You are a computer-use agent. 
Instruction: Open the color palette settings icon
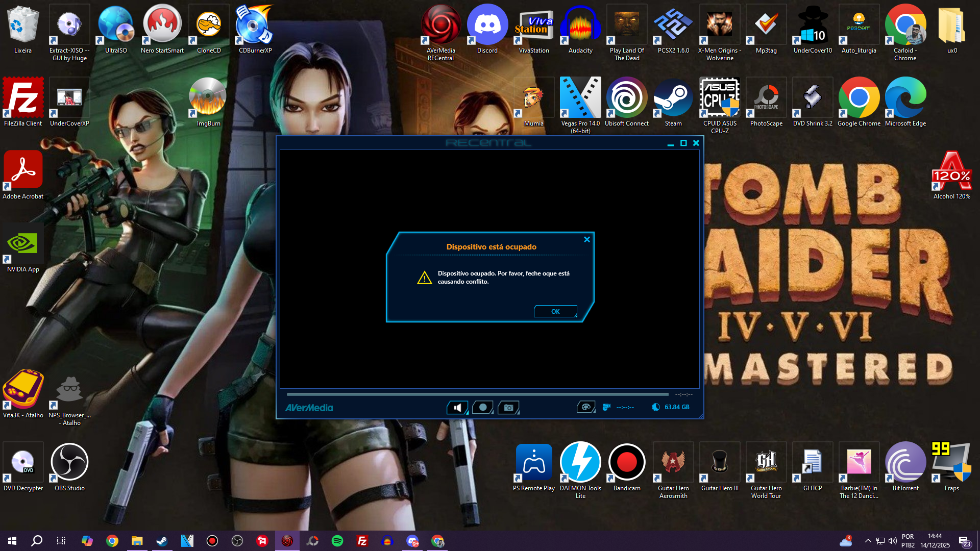[x=585, y=407]
